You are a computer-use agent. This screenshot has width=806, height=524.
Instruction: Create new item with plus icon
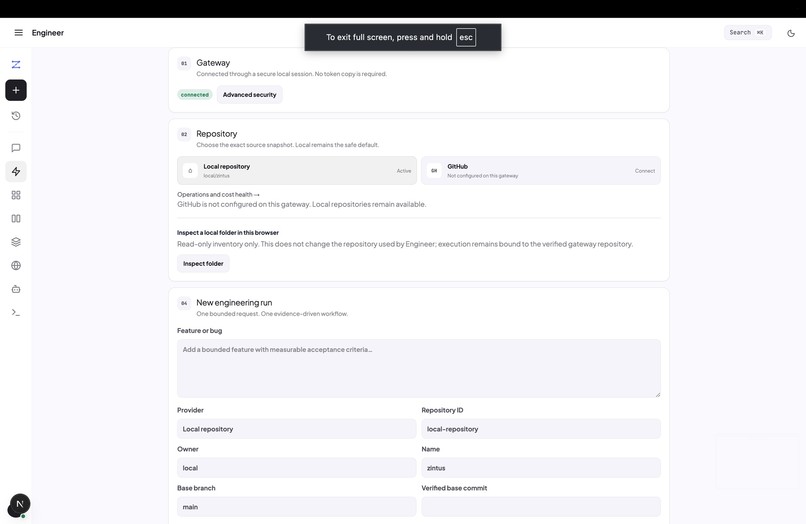tap(16, 90)
